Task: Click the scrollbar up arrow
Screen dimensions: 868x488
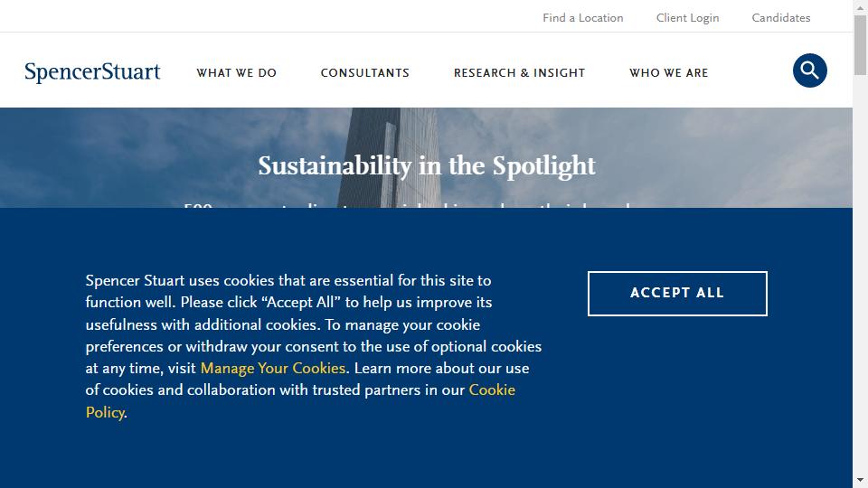Action: click(860, 7)
